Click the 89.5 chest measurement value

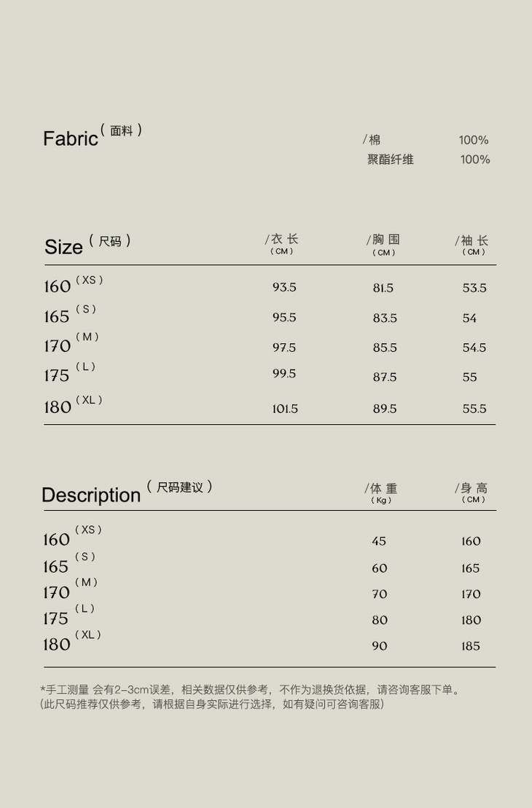click(385, 409)
